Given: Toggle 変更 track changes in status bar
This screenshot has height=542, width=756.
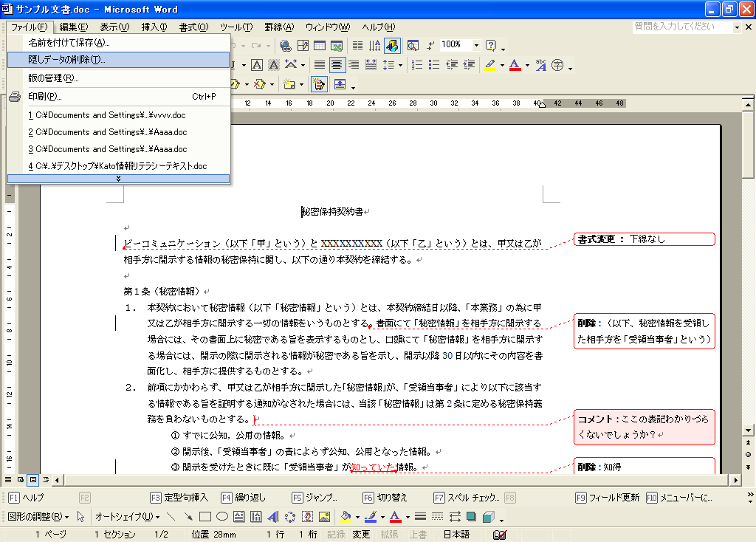Looking at the screenshot, I should (x=360, y=535).
